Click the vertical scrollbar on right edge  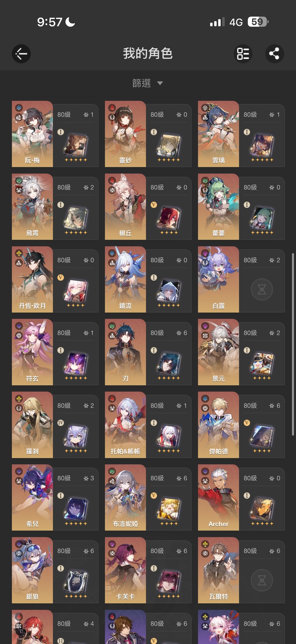292,344
